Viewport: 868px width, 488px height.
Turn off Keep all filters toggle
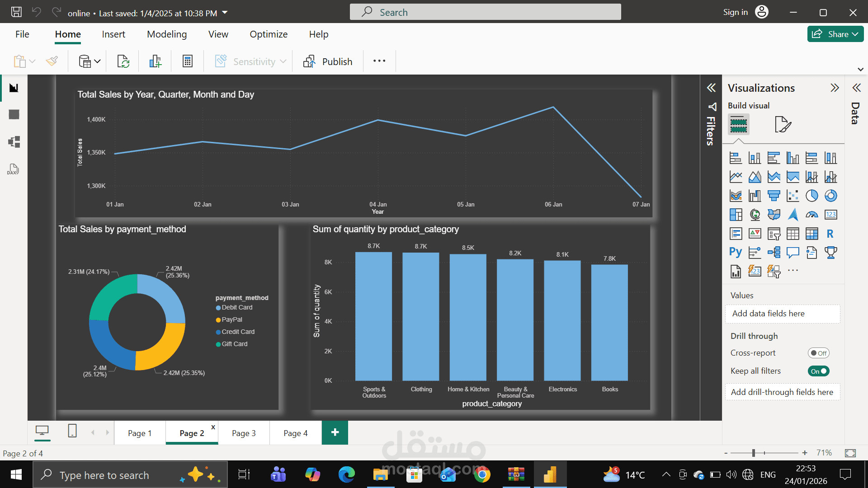tap(818, 371)
